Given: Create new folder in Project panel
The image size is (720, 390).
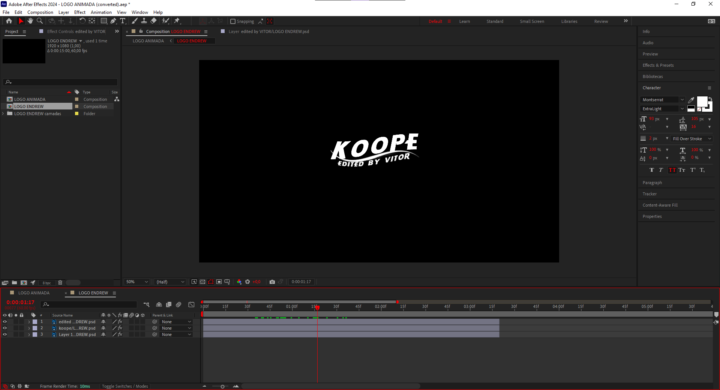Looking at the screenshot, I should coord(14,283).
